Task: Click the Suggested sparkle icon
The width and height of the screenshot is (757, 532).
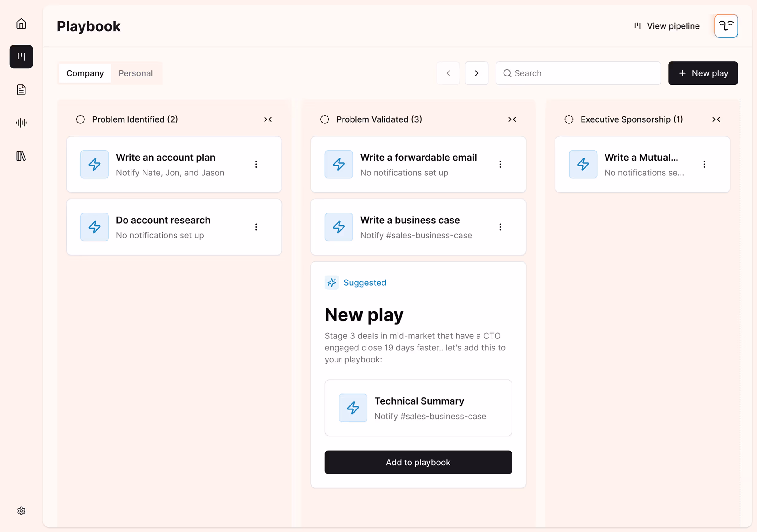Action: coord(332,283)
